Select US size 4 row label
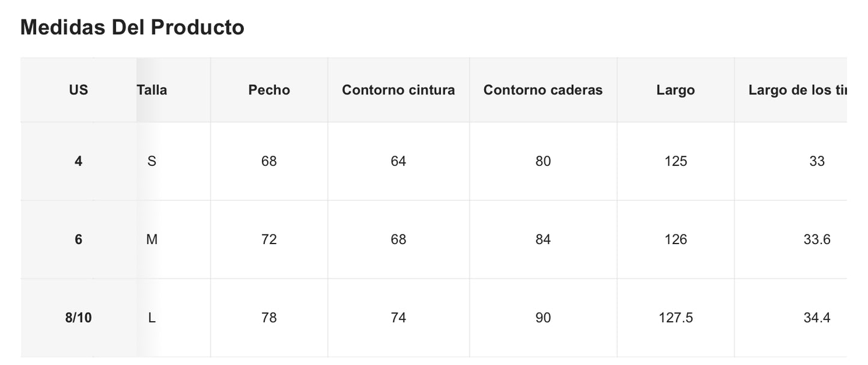The height and width of the screenshot is (365, 868). (78, 161)
